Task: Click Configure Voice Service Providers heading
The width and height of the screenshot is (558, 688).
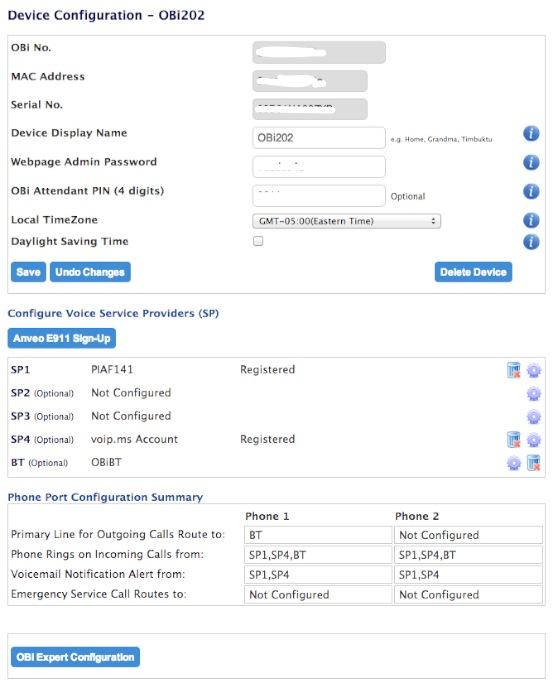Action: pos(113,313)
